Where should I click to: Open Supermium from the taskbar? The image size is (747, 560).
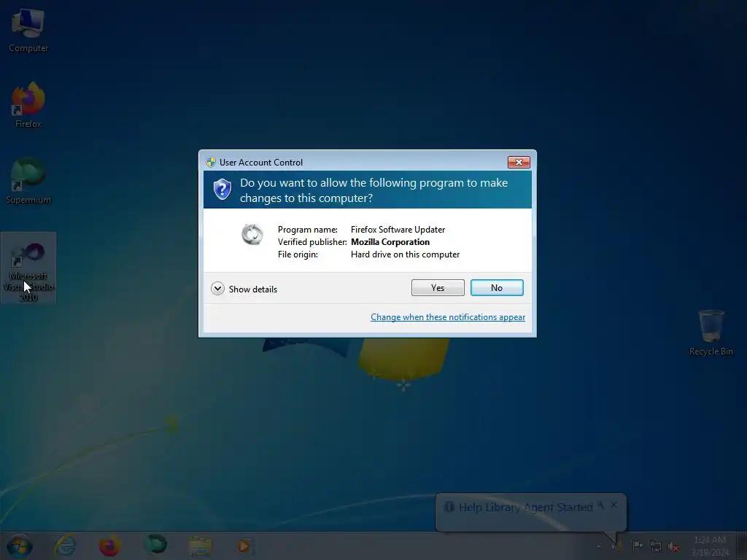coord(155,545)
